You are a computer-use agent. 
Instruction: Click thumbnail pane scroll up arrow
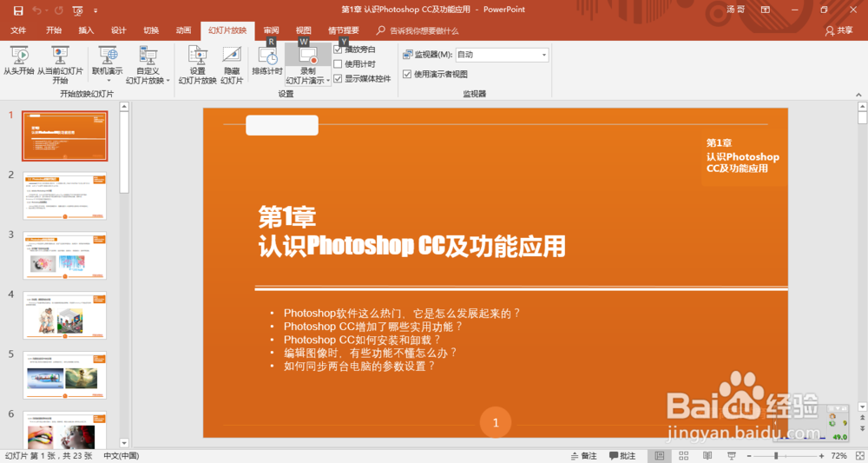pyautogui.click(x=124, y=106)
